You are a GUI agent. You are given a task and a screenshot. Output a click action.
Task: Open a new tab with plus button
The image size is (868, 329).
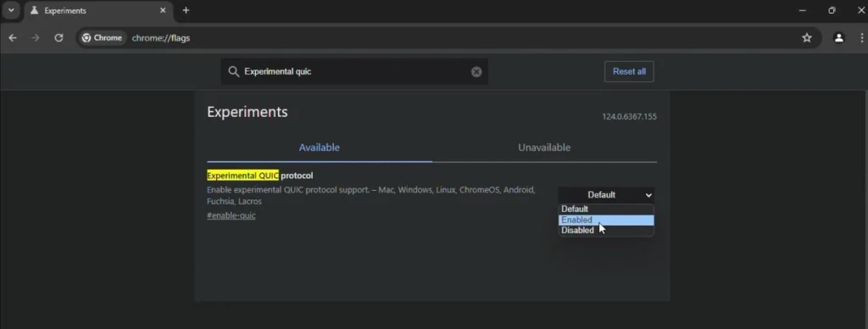[x=186, y=10]
